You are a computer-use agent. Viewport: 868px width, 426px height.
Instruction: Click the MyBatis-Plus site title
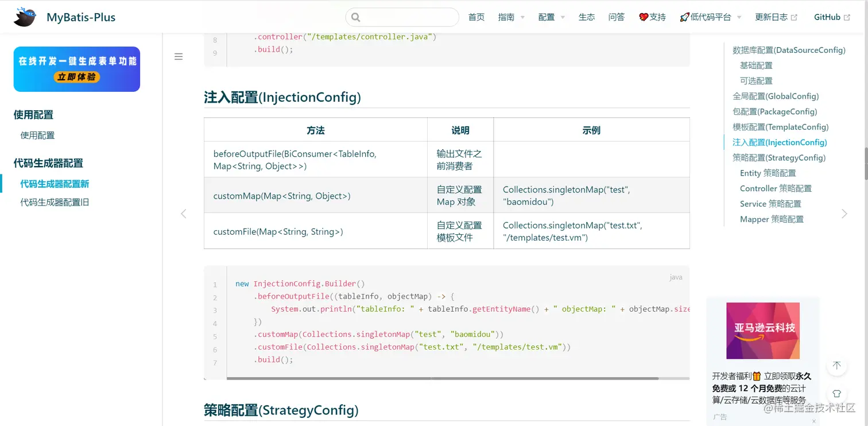81,17
